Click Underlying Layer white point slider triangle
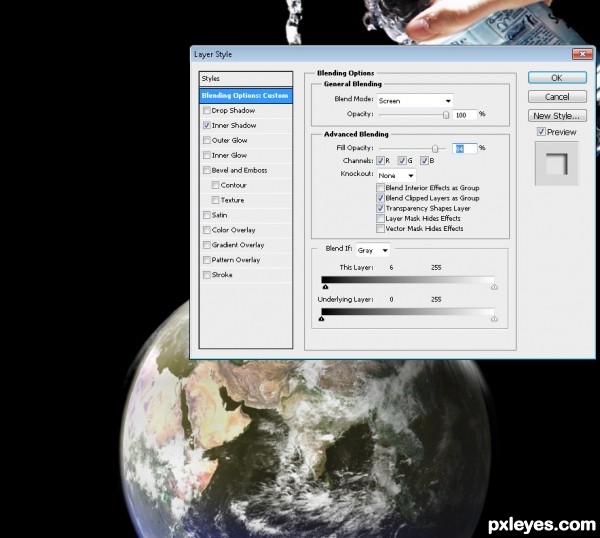 (494, 318)
